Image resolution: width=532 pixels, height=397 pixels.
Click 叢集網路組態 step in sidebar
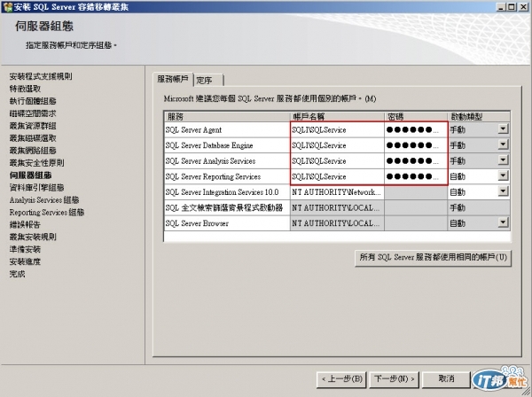(33, 151)
